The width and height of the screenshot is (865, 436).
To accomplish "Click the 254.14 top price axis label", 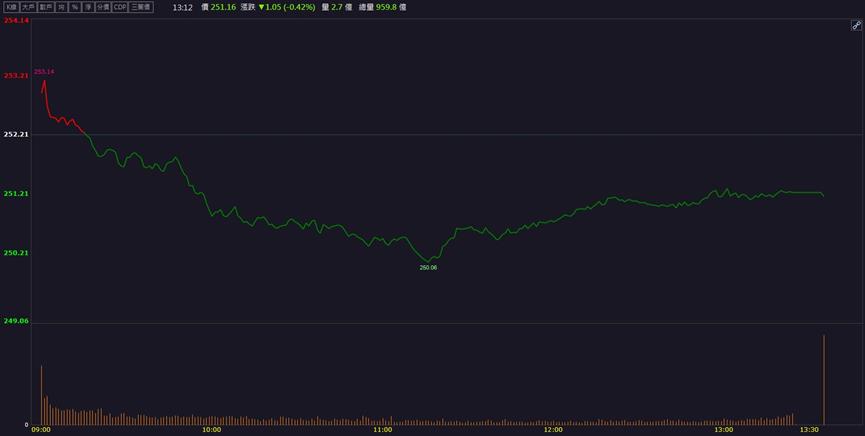I will pyautogui.click(x=15, y=20).
